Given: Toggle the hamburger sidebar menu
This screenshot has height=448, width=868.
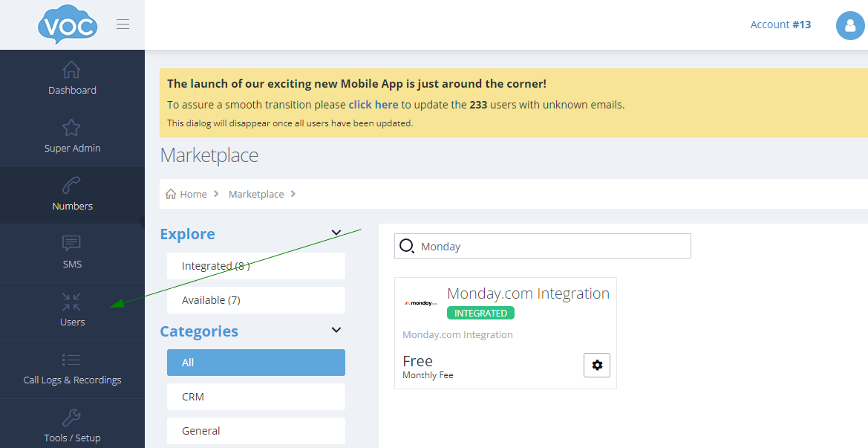Looking at the screenshot, I should coord(123,25).
